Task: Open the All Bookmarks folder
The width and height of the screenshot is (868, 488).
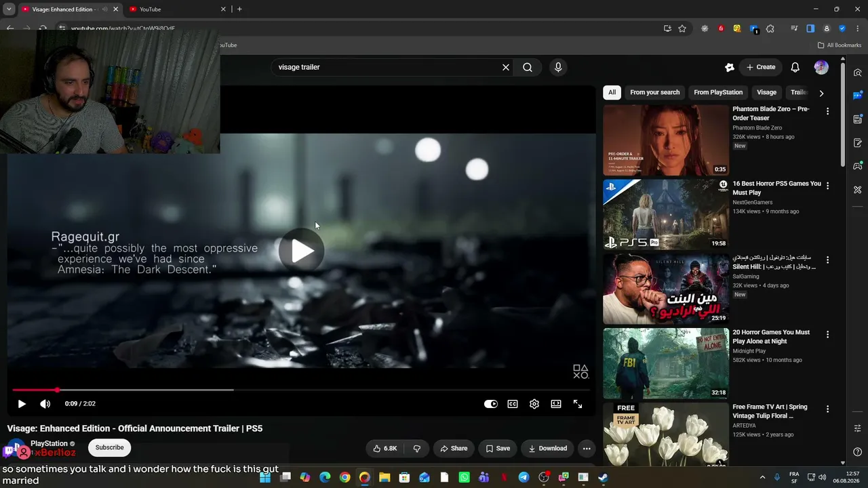Action: click(x=840, y=45)
